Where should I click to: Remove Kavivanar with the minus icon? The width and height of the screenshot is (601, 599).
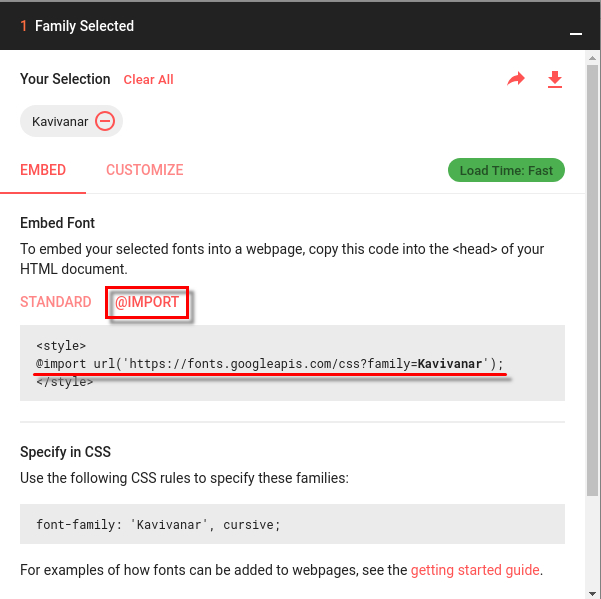click(105, 122)
